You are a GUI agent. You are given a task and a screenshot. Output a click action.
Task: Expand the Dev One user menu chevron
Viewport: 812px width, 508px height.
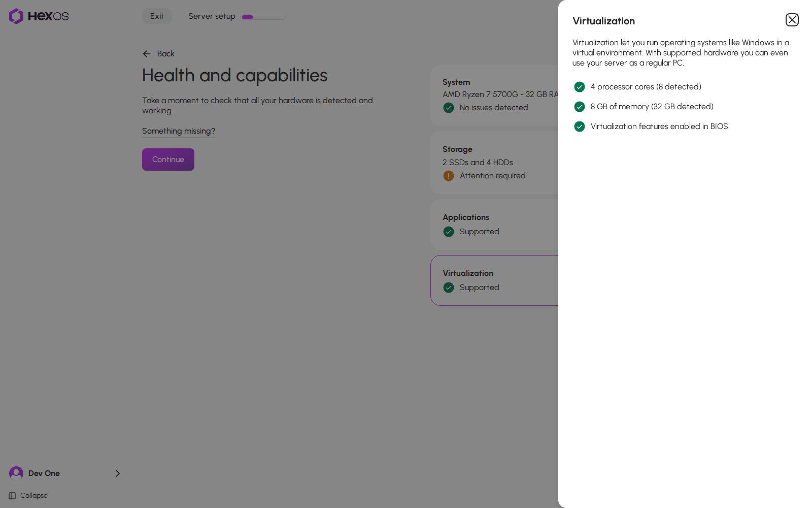[x=118, y=473]
